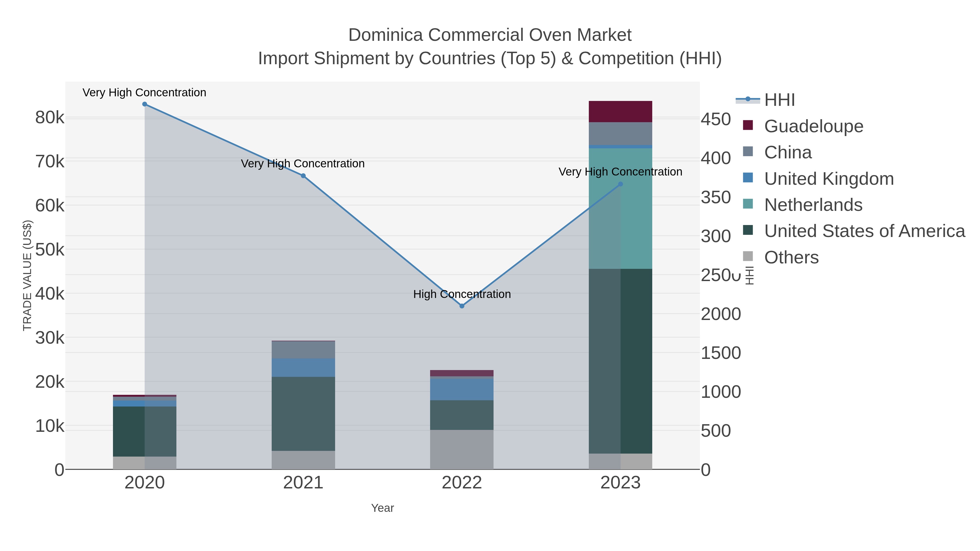Click the 2022 Guadeloupe bar segment
The height and width of the screenshot is (551, 980).
pyautogui.click(x=462, y=373)
